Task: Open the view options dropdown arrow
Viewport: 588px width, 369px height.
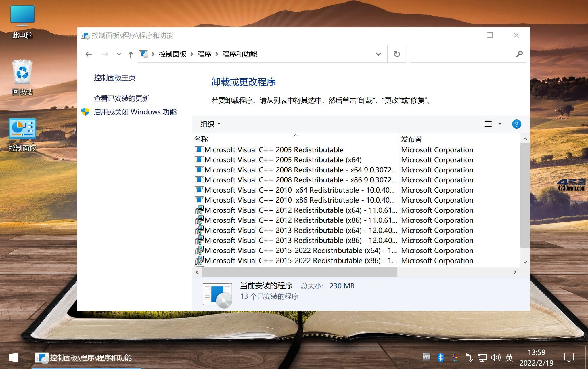Action: pos(499,124)
